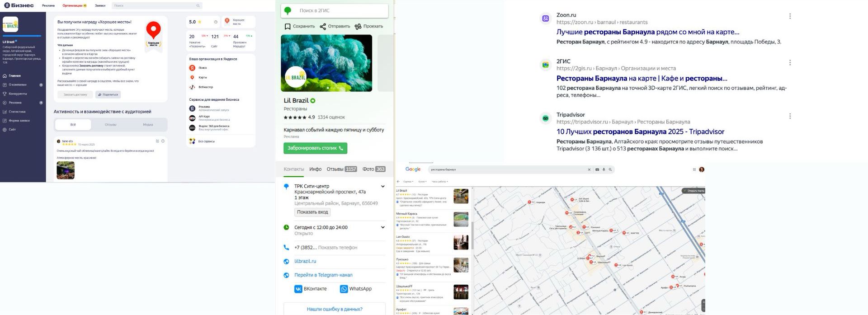Click the Поделиться button in the award card
Image resolution: width=868 pixels, height=315 pixels.
(108, 94)
